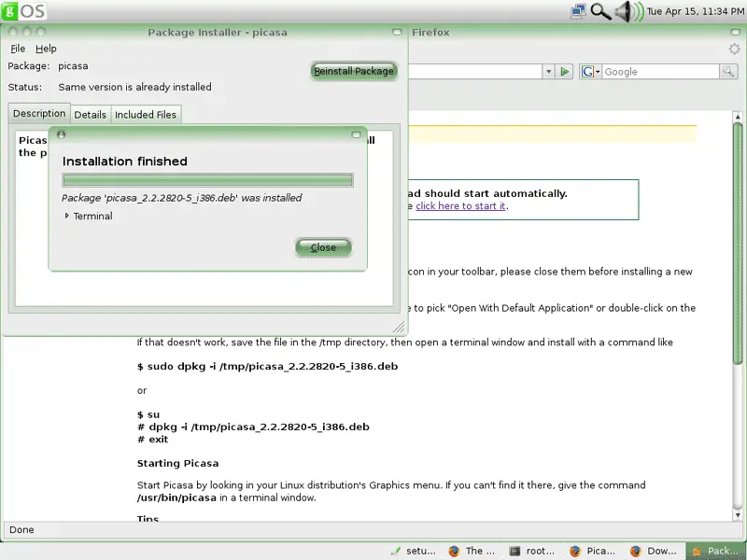Viewport: 747px width, 560px height.
Task: Open the Firefox URL history dropdown
Action: tap(548, 72)
